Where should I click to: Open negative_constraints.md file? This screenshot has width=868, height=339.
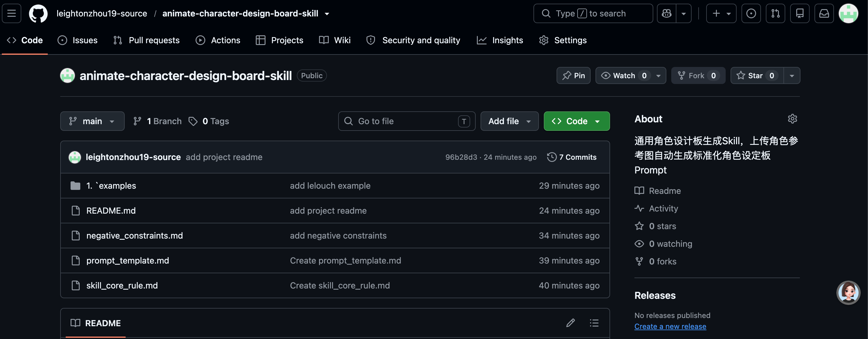click(x=134, y=236)
